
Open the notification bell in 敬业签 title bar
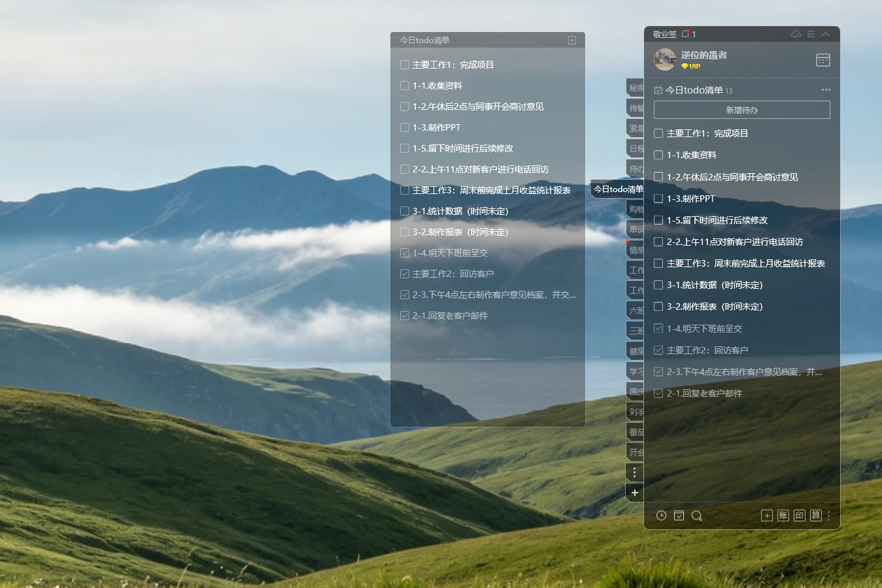[686, 34]
